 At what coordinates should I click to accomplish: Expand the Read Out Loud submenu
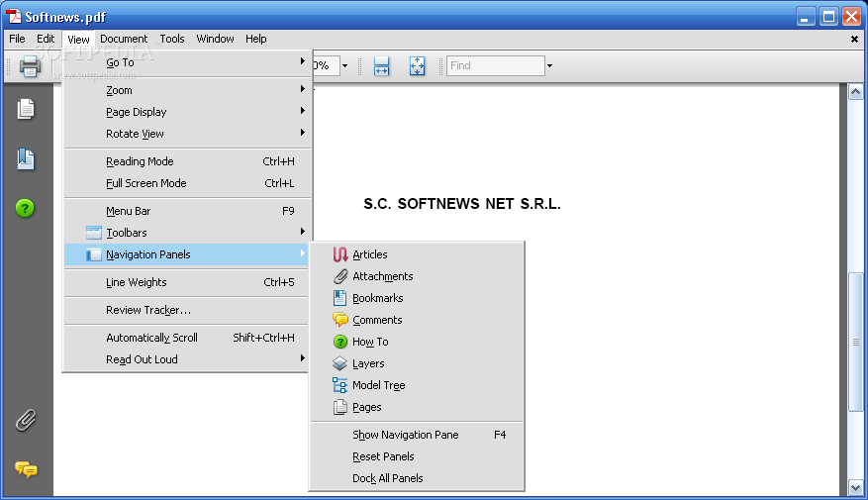pyautogui.click(x=187, y=359)
